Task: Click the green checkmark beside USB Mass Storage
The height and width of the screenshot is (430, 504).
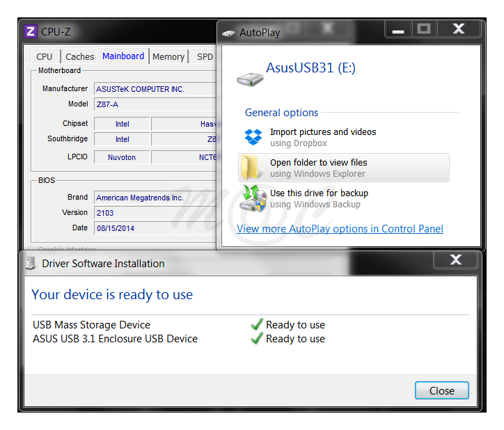Action: pyautogui.click(x=257, y=324)
